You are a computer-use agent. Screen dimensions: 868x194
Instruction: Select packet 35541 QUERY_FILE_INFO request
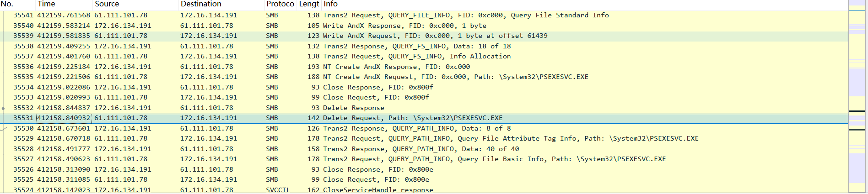tap(424, 15)
